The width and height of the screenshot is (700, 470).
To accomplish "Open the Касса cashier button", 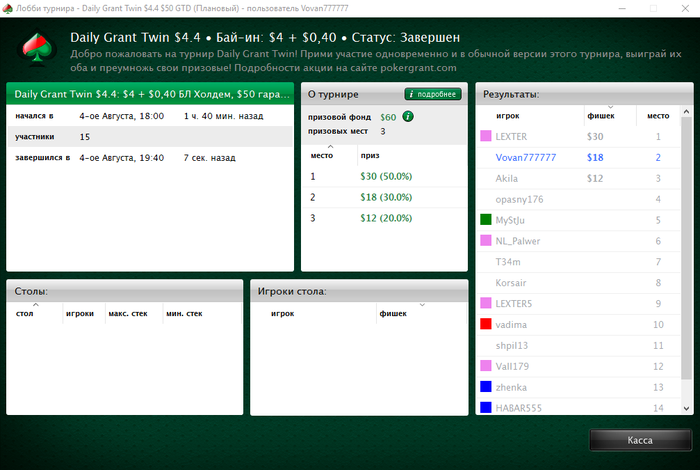I will click(640, 440).
